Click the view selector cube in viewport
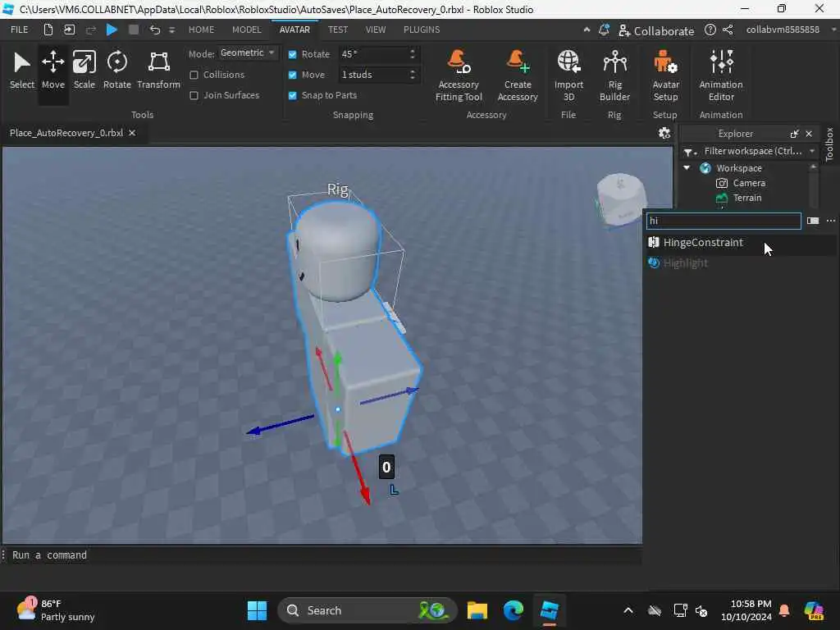The width and height of the screenshot is (840, 630). coord(621,199)
